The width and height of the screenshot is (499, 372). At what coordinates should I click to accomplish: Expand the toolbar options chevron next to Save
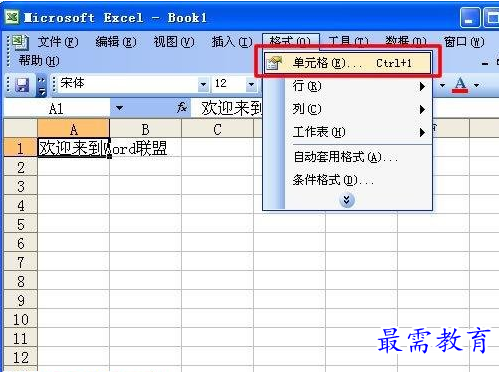[41, 86]
